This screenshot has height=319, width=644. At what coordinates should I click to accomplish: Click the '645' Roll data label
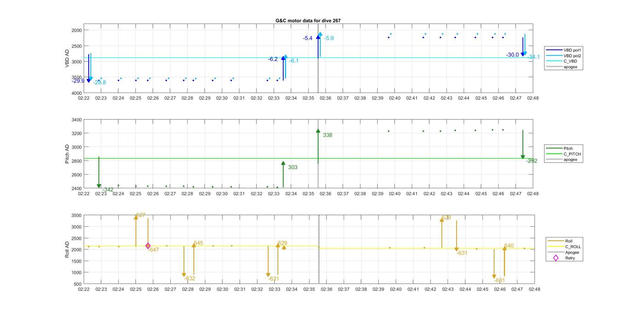198,243
